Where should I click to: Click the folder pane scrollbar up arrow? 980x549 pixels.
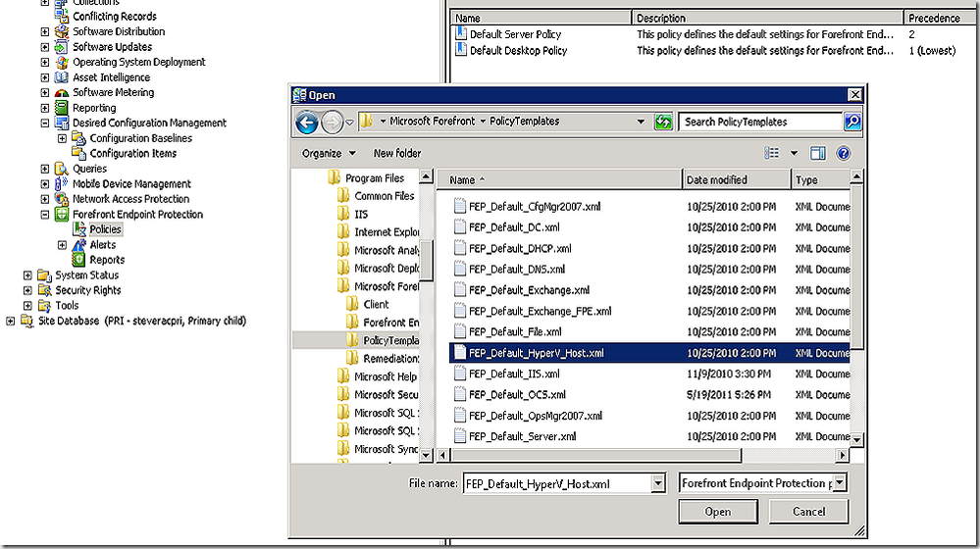426,176
